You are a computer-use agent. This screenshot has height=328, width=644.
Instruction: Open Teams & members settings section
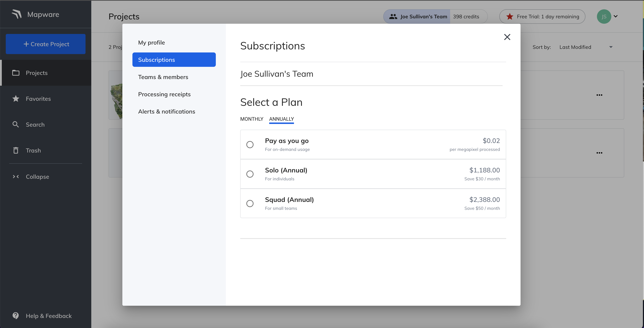(163, 77)
